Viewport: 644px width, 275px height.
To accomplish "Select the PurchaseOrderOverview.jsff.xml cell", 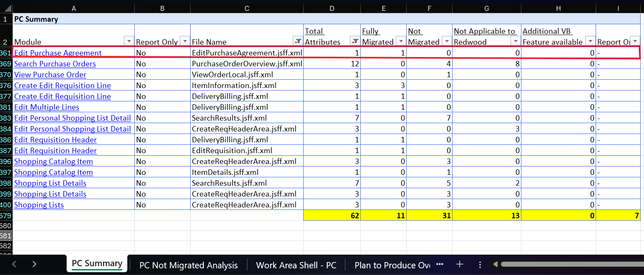I will pos(247,64).
